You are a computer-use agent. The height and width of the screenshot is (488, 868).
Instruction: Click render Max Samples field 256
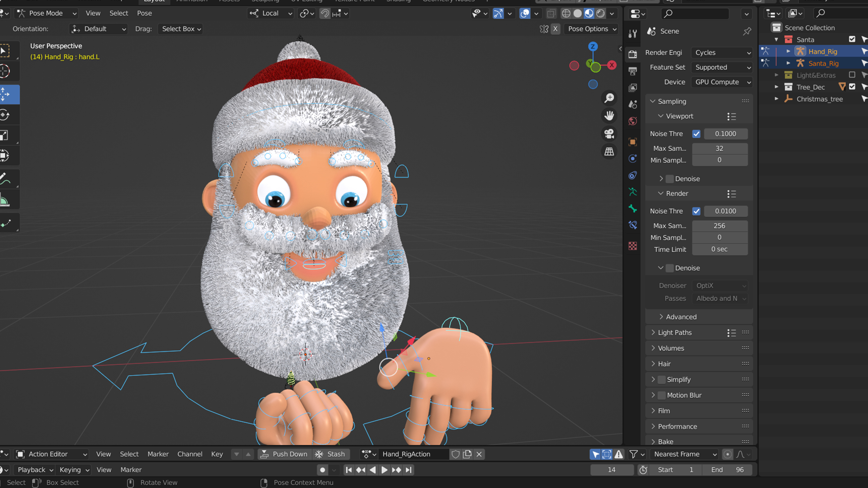(x=720, y=226)
